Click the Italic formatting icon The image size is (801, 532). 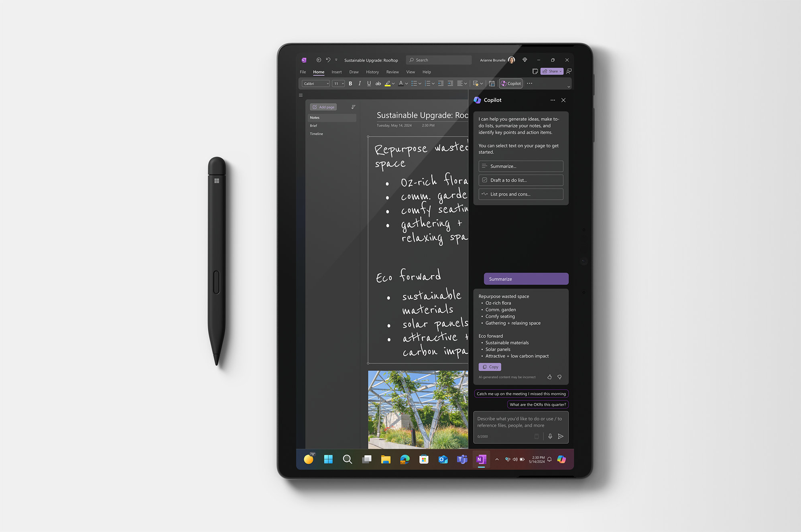click(x=359, y=84)
